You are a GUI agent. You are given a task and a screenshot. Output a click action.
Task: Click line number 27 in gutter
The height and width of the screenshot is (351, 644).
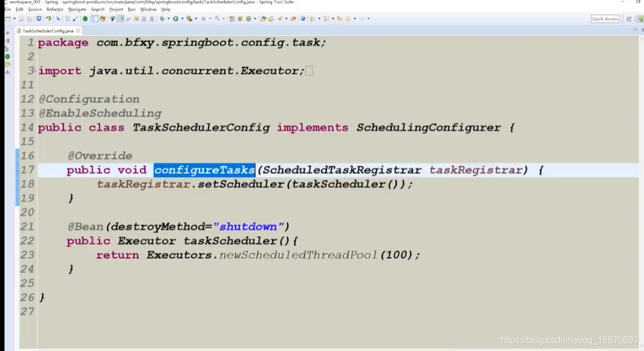[x=27, y=311]
